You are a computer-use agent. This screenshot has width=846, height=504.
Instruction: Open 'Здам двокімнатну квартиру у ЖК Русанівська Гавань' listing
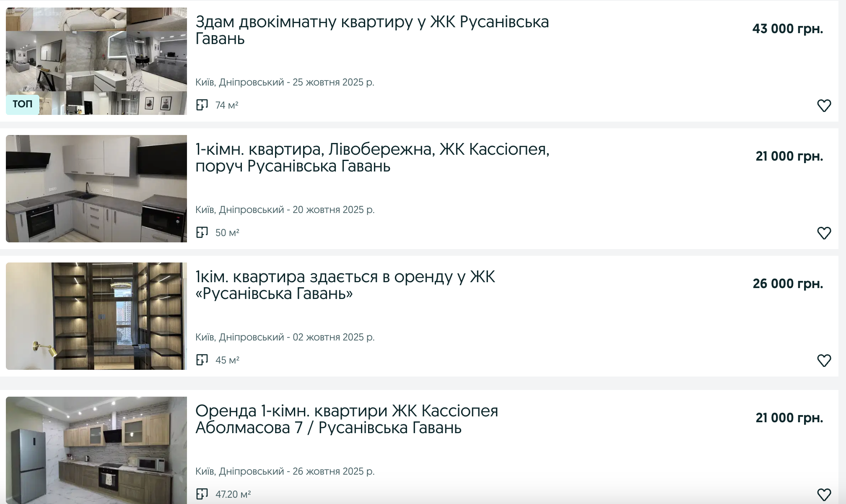(371, 30)
